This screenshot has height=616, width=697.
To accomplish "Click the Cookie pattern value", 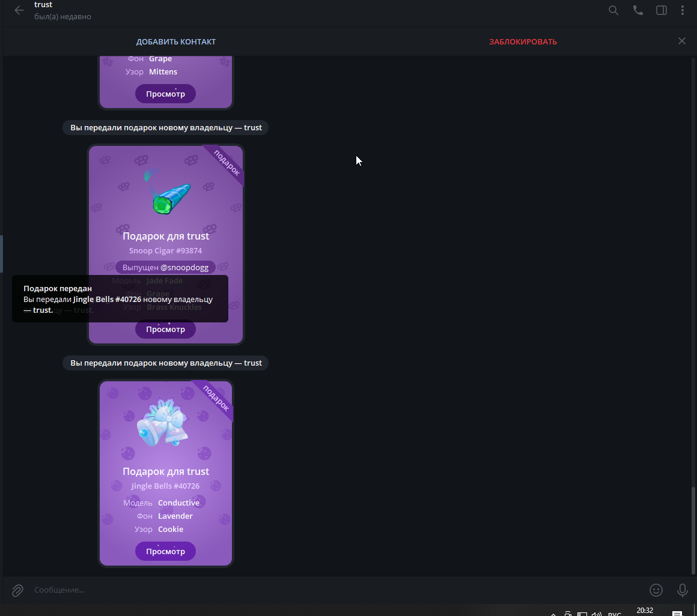I will 170,530.
